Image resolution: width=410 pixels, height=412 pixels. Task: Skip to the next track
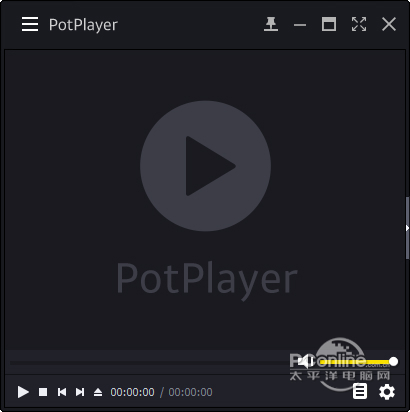click(80, 392)
